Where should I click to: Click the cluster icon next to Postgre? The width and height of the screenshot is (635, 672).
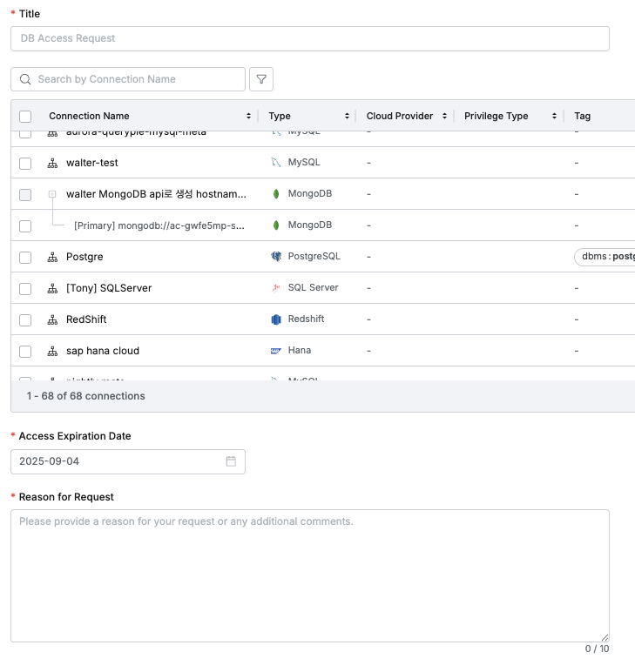(52, 257)
